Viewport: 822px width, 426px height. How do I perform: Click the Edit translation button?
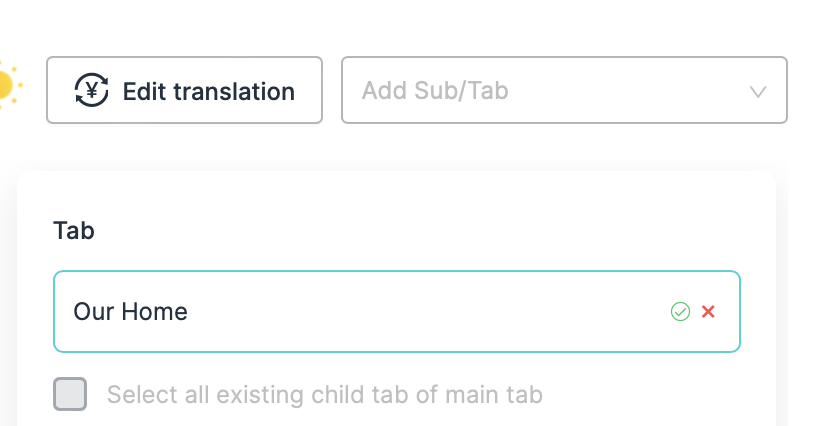(x=185, y=91)
